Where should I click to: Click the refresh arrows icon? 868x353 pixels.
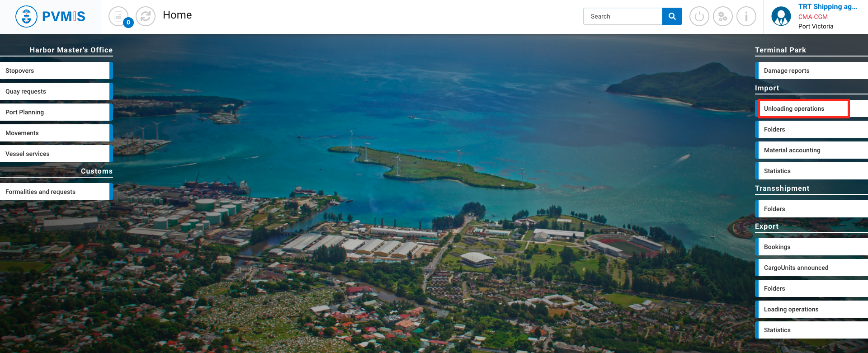click(x=146, y=17)
